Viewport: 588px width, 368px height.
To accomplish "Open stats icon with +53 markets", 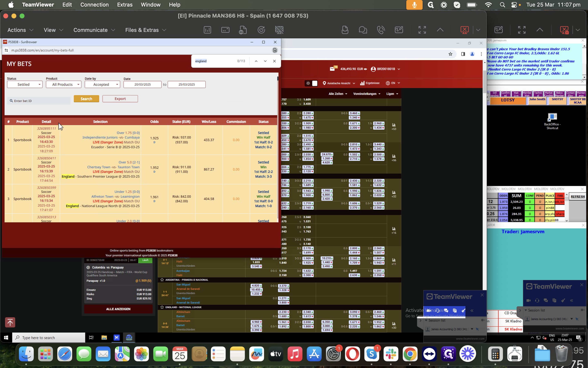I will [394, 127].
